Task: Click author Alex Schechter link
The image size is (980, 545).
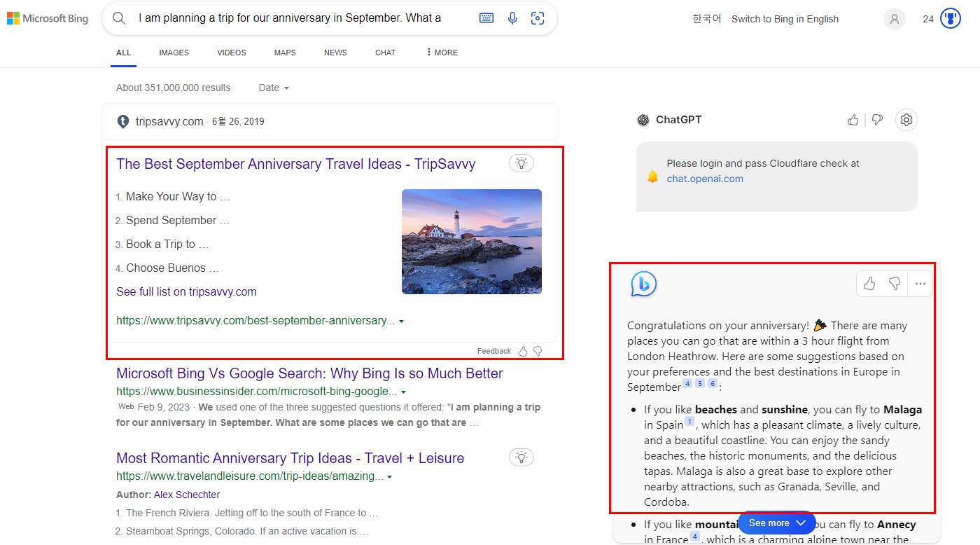Action: pyautogui.click(x=187, y=495)
